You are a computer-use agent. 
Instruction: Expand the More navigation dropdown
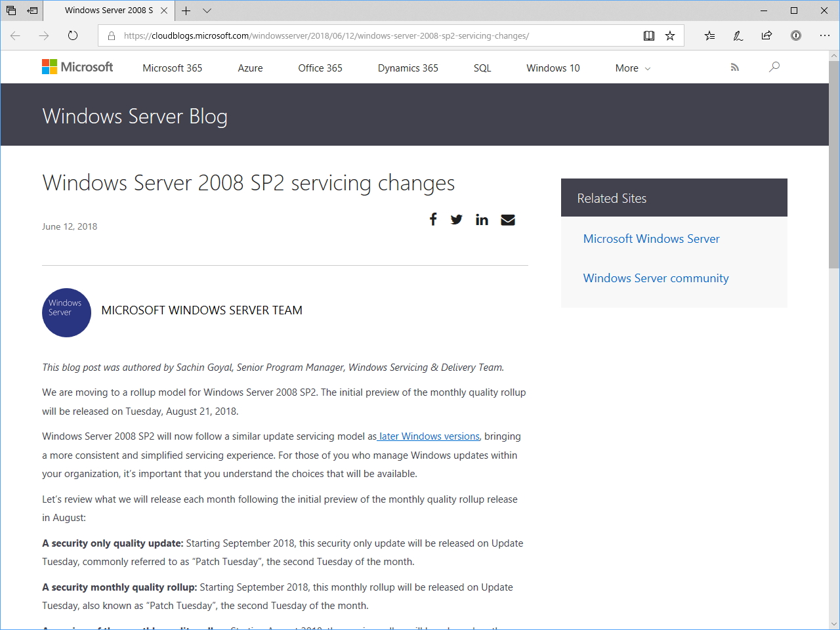click(631, 68)
